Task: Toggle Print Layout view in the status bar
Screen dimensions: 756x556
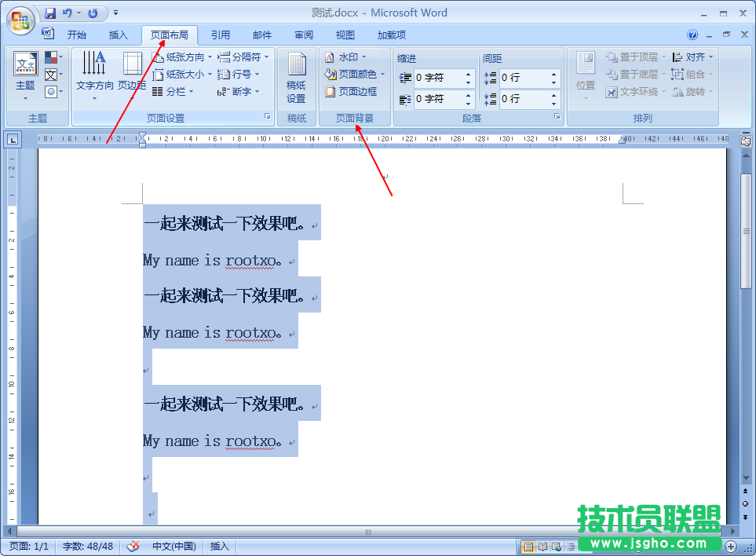Action: [528, 544]
